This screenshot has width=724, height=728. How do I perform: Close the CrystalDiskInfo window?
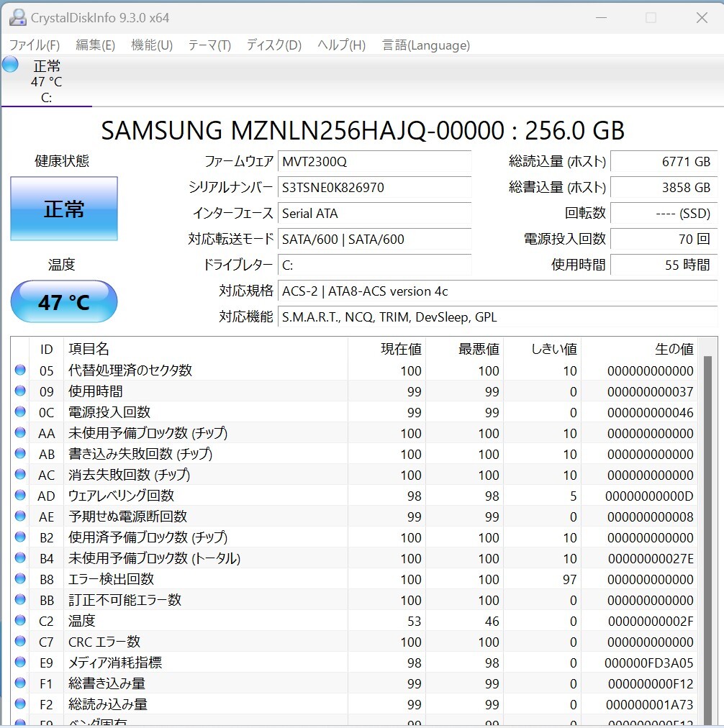[x=702, y=18]
